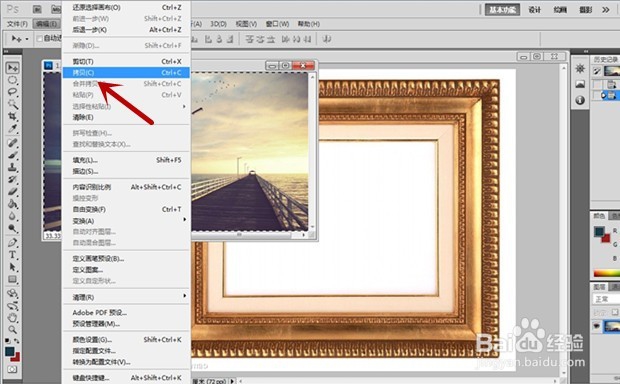Select the Crop tool
Screen dimensions: 620x384
click(13, 117)
